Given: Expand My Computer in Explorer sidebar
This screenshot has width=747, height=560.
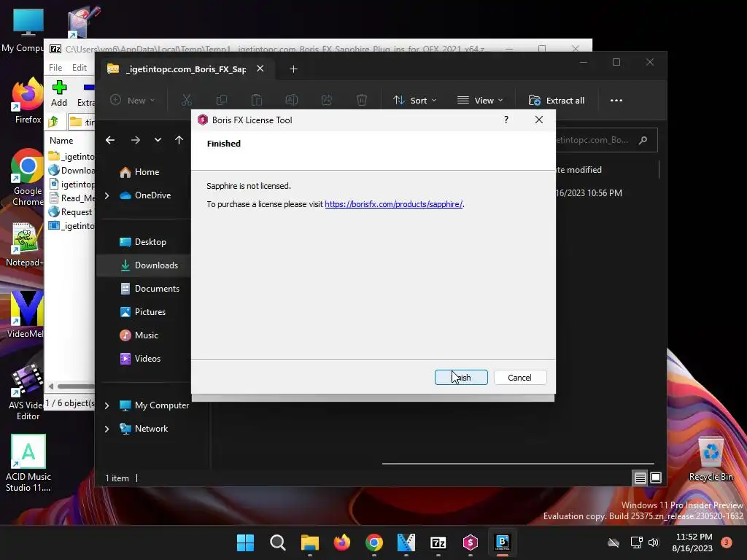Looking at the screenshot, I should pyautogui.click(x=107, y=405).
